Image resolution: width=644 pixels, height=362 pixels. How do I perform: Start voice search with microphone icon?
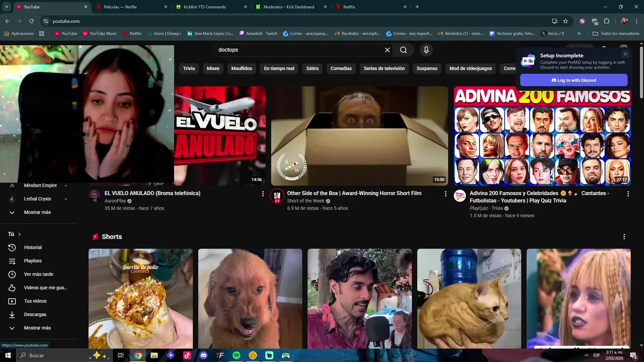click(426, 50)
